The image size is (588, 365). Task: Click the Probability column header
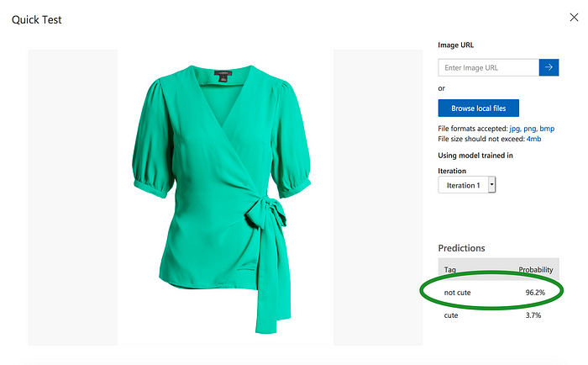(x=536, y=270)
